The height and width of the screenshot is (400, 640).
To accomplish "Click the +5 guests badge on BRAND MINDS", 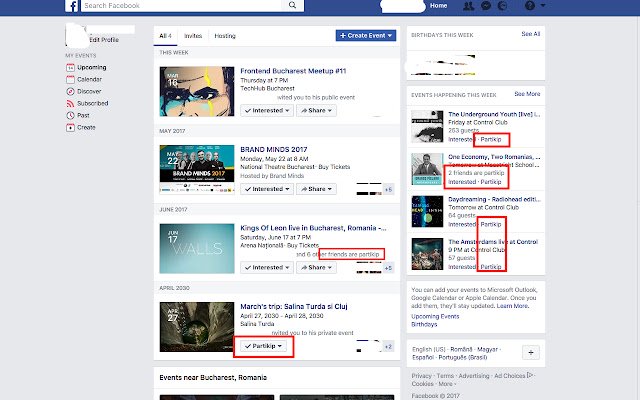I will click(389, 189).
